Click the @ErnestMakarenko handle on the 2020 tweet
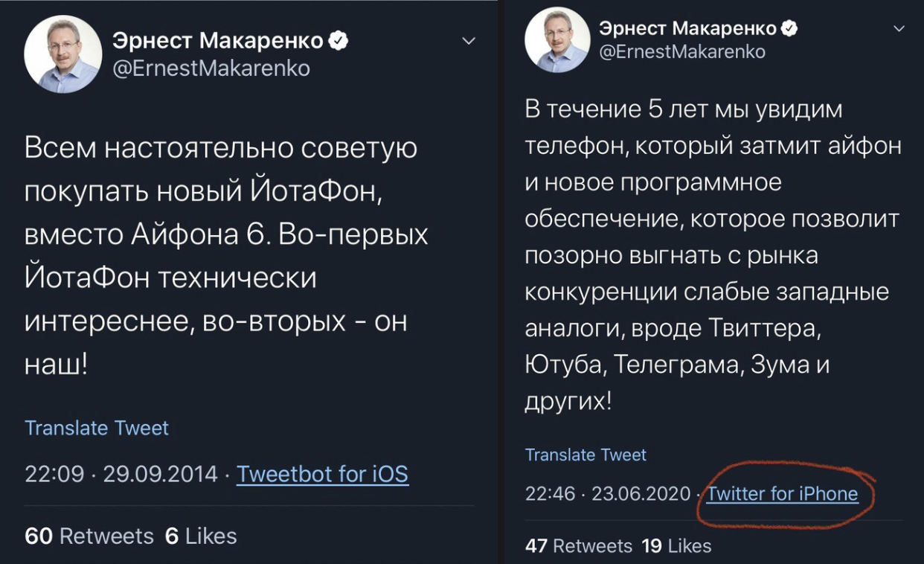 (682, 51)
